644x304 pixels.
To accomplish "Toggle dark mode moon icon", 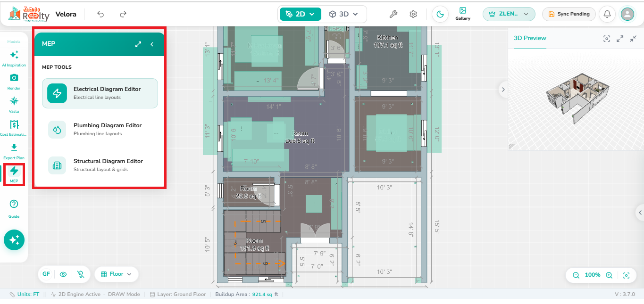I will pos(440,14).
